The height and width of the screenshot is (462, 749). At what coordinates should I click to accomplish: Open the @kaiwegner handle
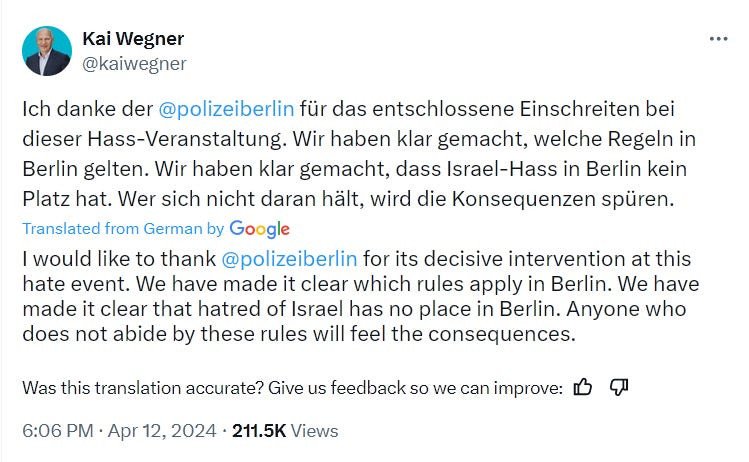(x=134, y=64)
